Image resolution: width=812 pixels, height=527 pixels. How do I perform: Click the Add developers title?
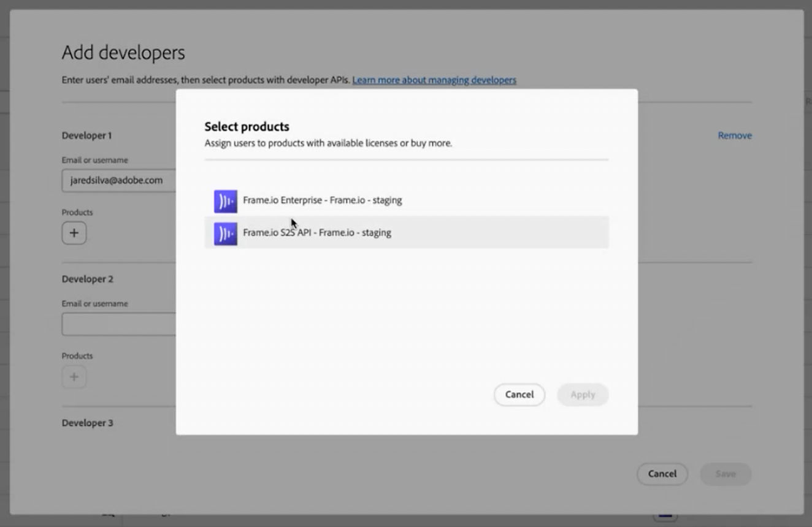(x=123, y=53)
